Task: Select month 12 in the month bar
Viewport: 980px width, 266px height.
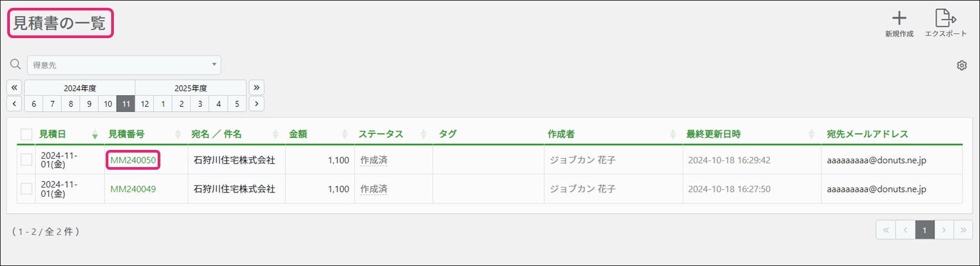Action: [145, 103]
